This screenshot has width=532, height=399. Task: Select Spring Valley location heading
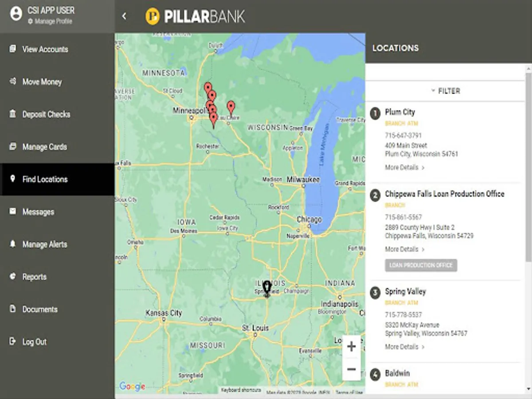point(405,291)
